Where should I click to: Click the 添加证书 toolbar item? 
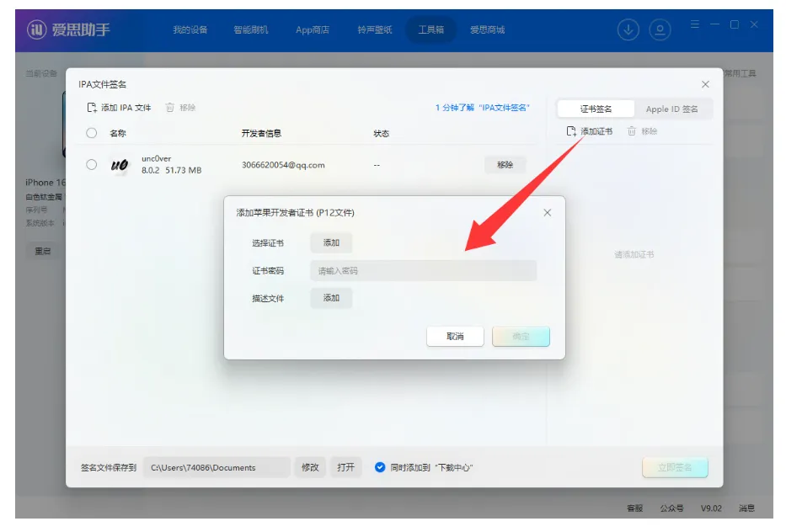(x=590, y=131)
